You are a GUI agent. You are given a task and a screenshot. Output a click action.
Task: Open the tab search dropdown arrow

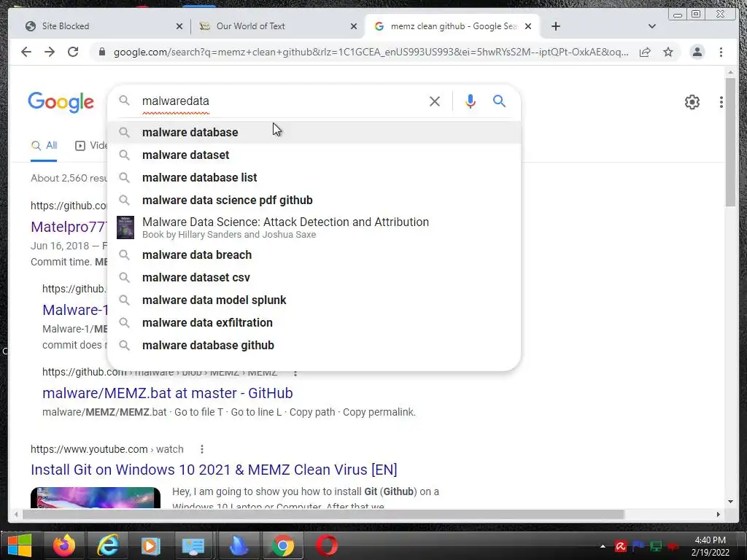[652, 26]
